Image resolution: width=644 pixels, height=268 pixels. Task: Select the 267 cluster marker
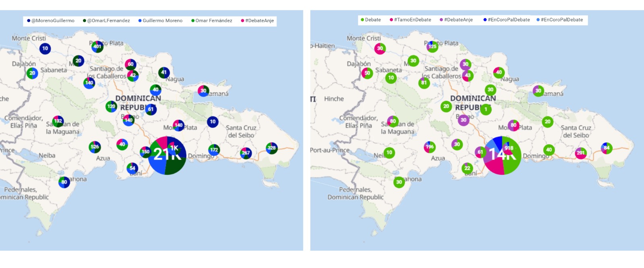[246, 153]
